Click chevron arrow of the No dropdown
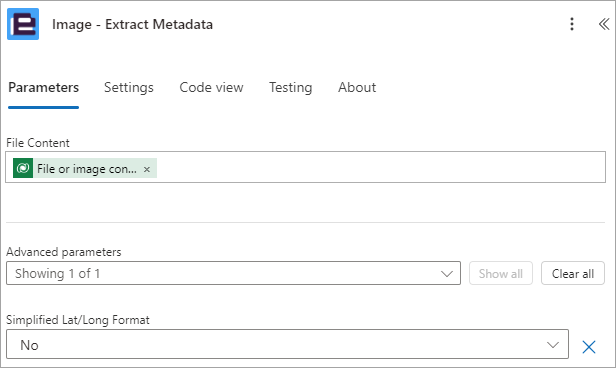The height and width of the screenshot is (368, 616). point(553,345)
